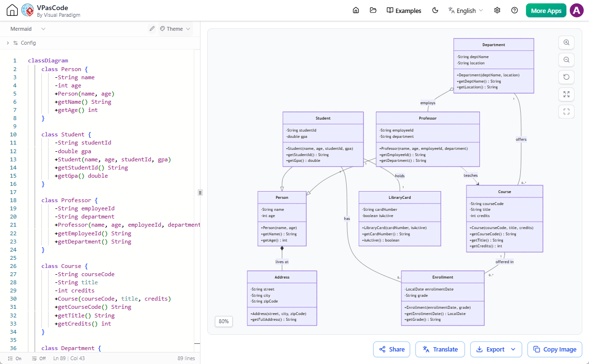The image size is (589, 364).
Task: Click the class Professor line in editor
Action: [x=70, y=200]
